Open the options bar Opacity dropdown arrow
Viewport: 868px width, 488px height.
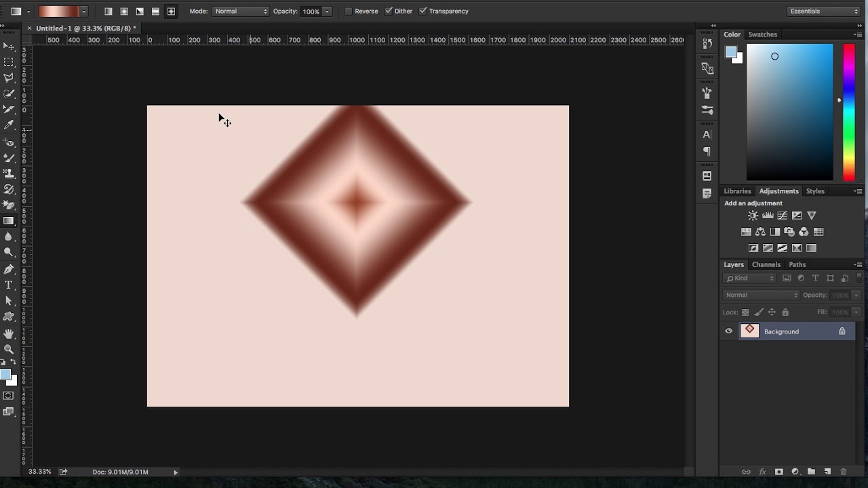pos(327,12)
